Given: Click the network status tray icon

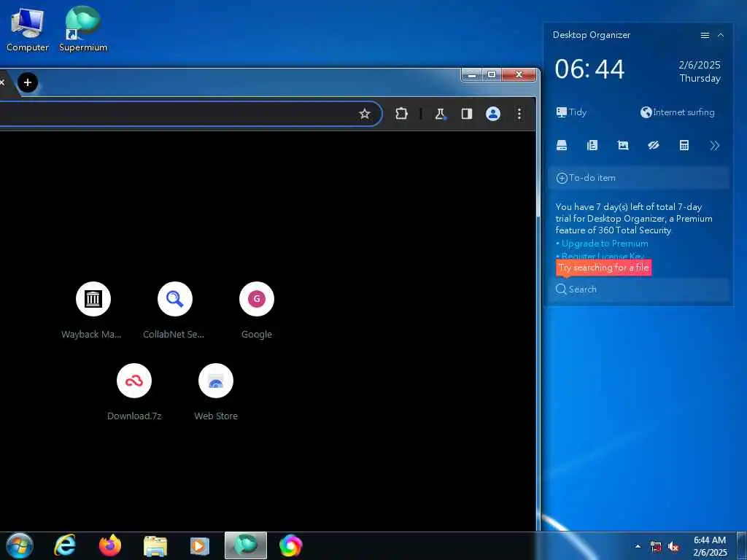Looking at the screenshot, I should click(656, 547).
